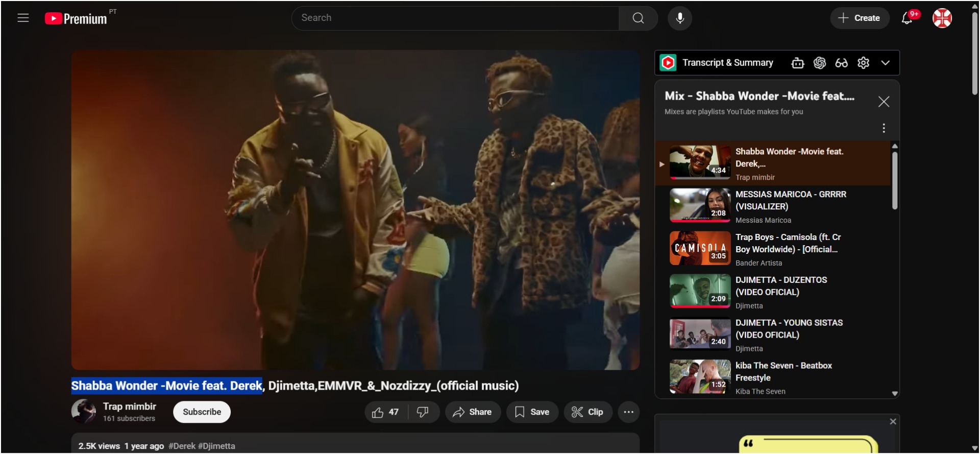Open notifications bell
This screenshot has height=454, width=980.
tap(907, 18)
